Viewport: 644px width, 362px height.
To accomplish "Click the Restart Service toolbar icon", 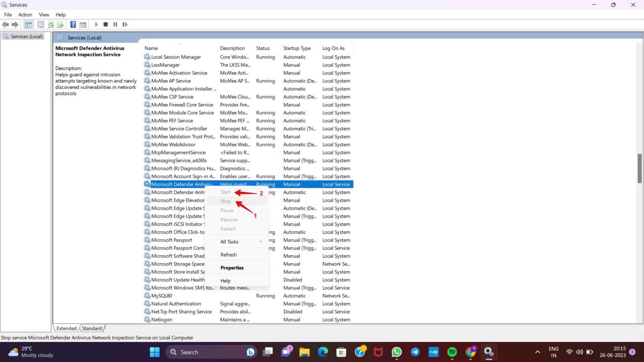I will coord(125,24).
